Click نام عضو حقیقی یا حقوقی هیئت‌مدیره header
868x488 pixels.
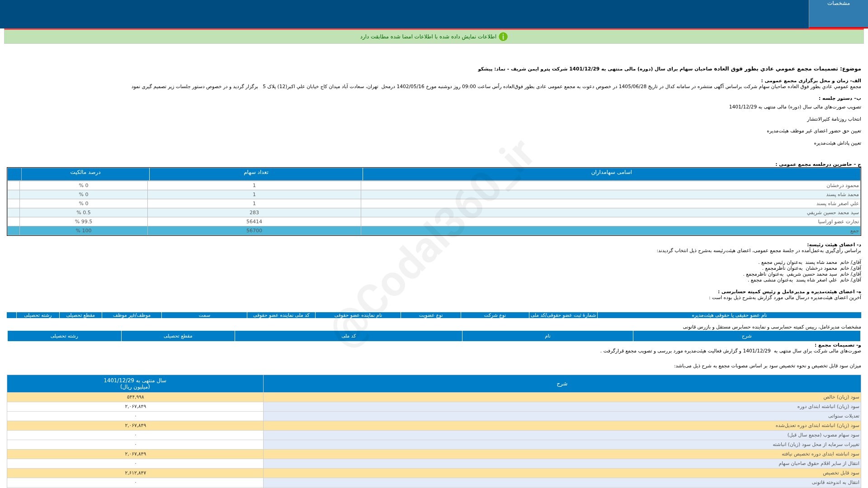729,315
